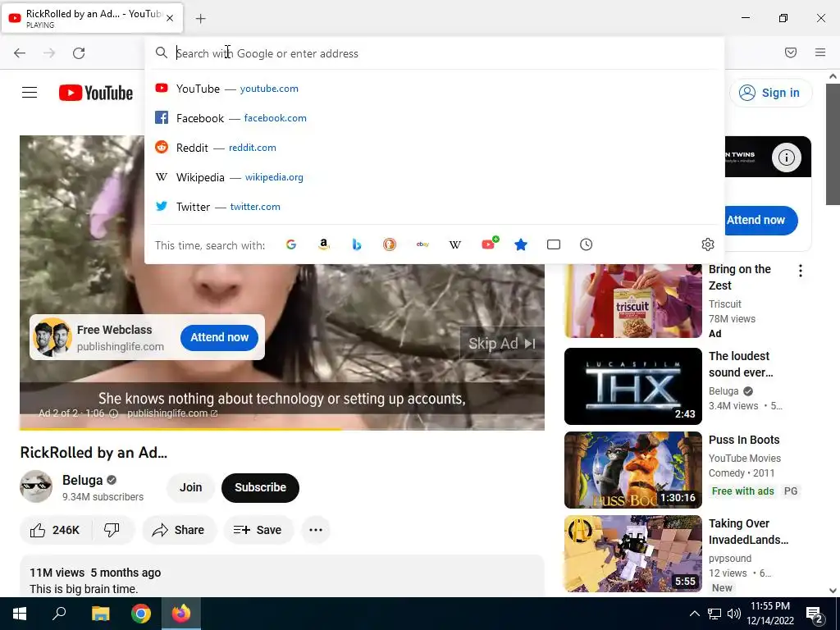840x630 pixels.
Task: Search bookmarks with the star icon
Action: click(x=521, y=244)
